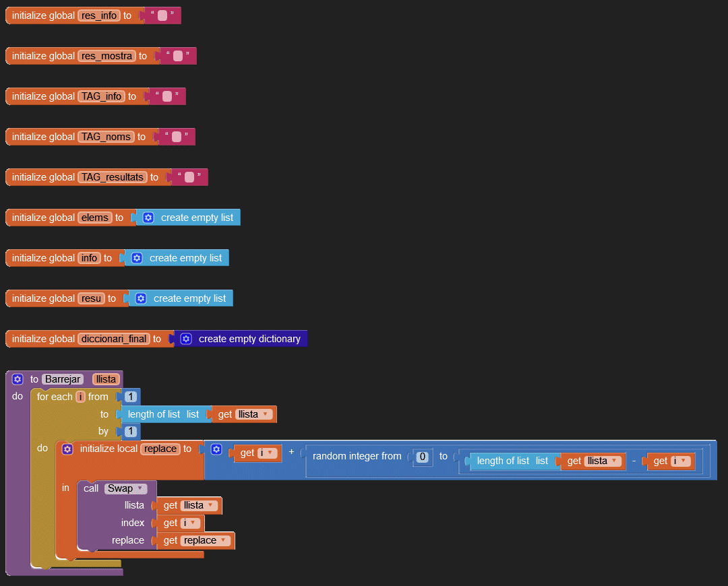The width and height of the screenshot is (728, 586).
Task: Open mutator gear on elems empty list block
Action: tap(148, 218)
